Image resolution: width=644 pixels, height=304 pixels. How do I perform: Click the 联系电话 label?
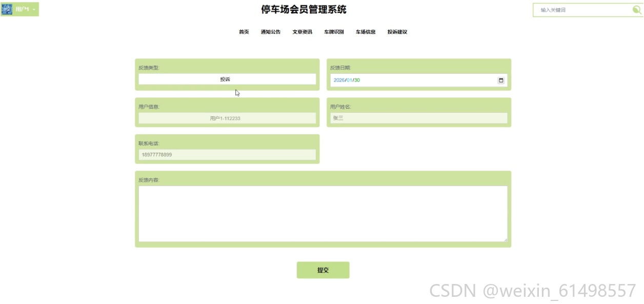(149, 144)
